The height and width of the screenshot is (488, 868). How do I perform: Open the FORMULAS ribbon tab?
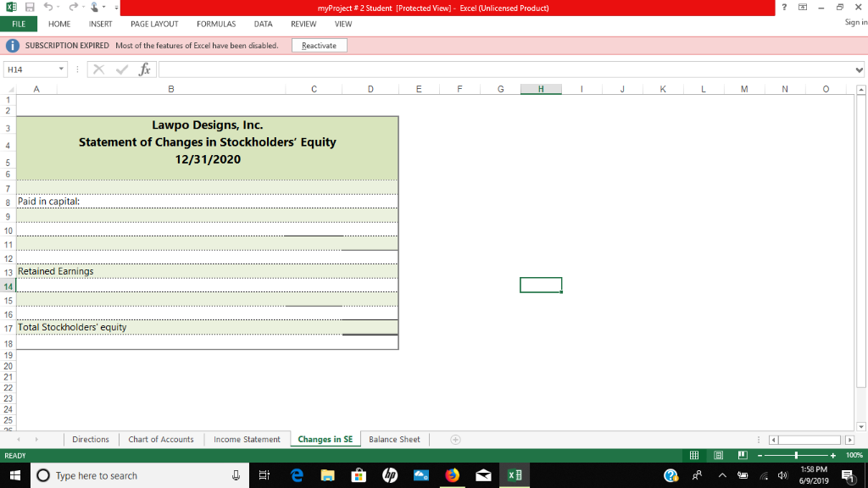coord(216,24)
